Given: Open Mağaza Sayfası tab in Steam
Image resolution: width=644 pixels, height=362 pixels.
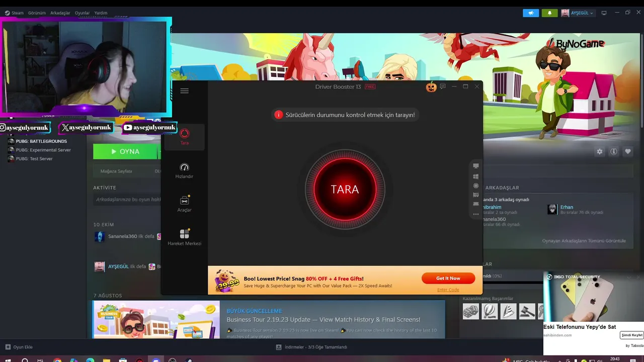Looking at the screenshot, I should [116, 171].
